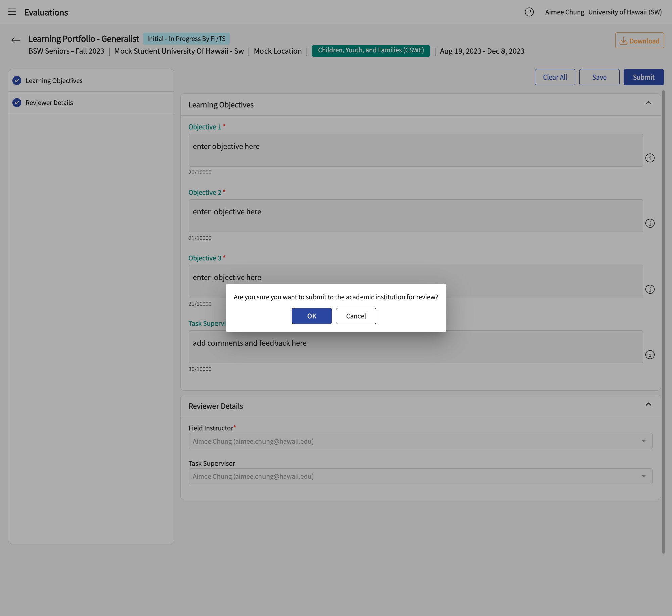Click the Save button

coord(599,77)
